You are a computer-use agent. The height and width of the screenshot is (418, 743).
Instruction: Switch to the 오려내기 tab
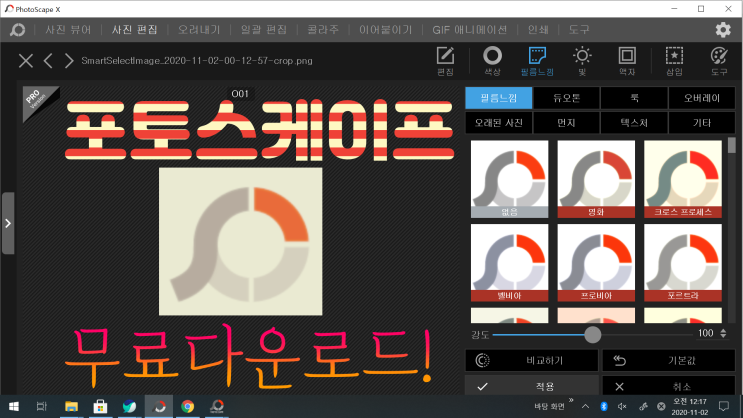pyautogui.click(x=199, y=30)
